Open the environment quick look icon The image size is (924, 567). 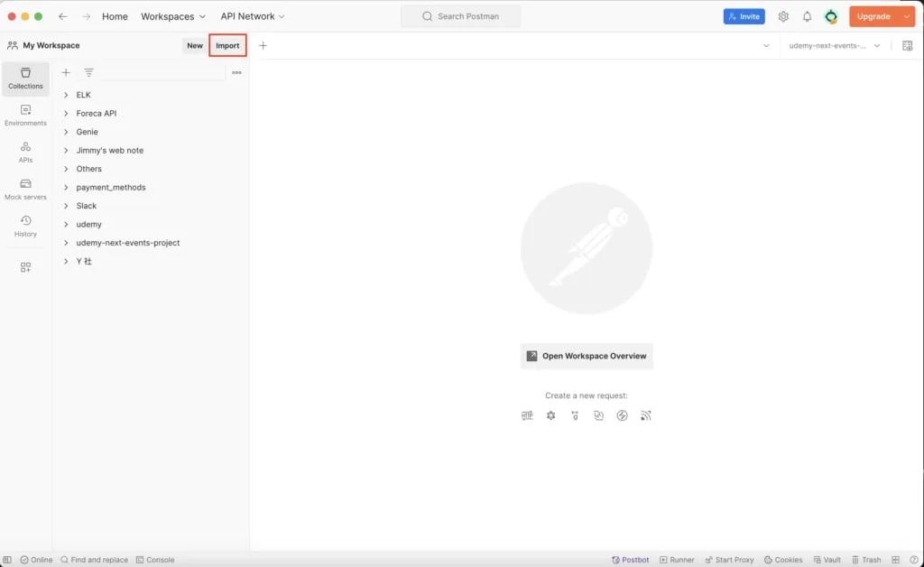[908, 45]
